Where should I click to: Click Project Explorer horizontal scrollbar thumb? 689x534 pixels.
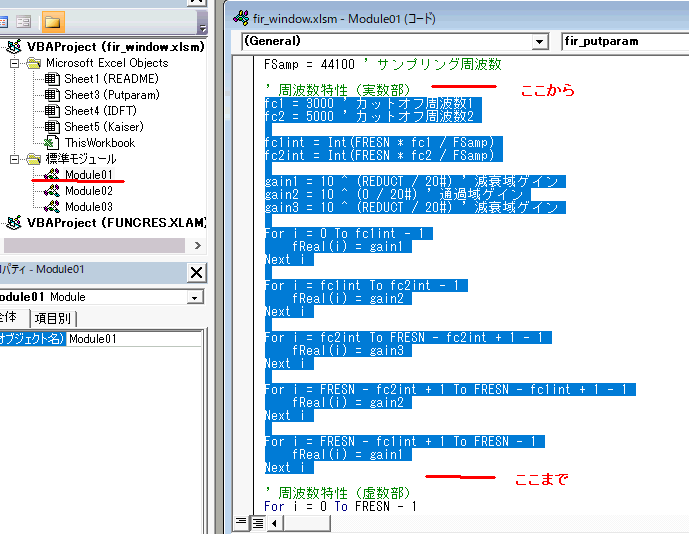pyautogui.click(x=94, y=245)
